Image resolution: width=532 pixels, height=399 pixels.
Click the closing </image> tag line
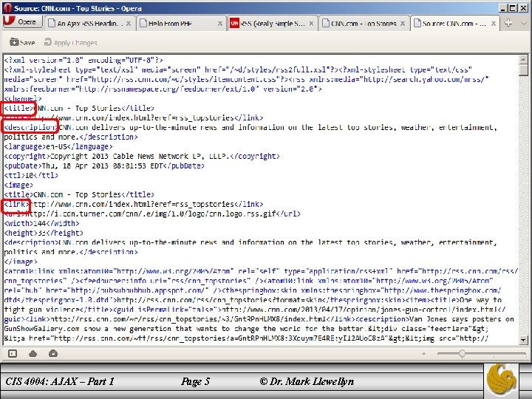point(21,262)
